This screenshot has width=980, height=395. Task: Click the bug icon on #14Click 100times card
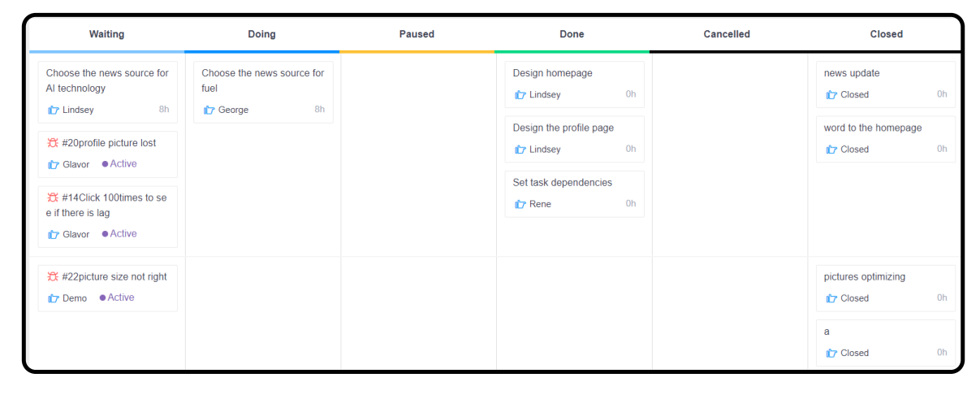(53, 197)
